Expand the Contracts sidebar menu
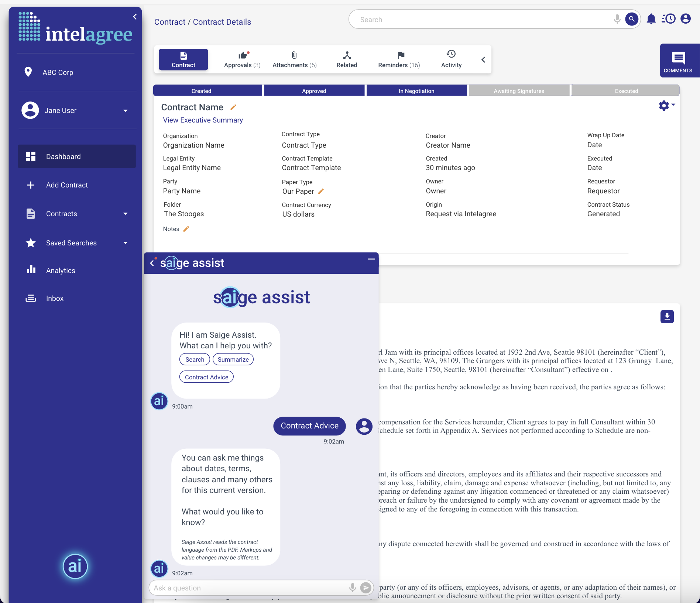 (126, 214)
